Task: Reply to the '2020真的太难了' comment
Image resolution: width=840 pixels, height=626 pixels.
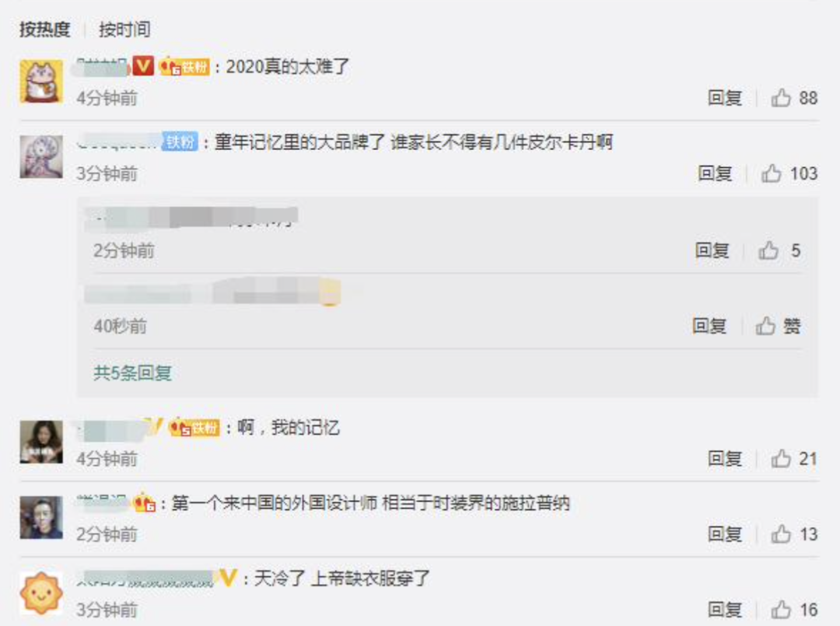Action: [x=725, y=98]
